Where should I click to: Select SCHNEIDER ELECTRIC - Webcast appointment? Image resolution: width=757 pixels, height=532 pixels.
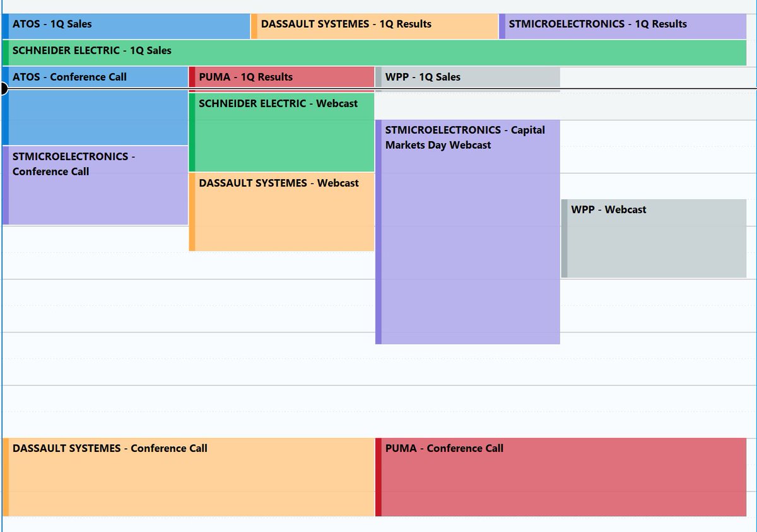(x=281, y=132)
